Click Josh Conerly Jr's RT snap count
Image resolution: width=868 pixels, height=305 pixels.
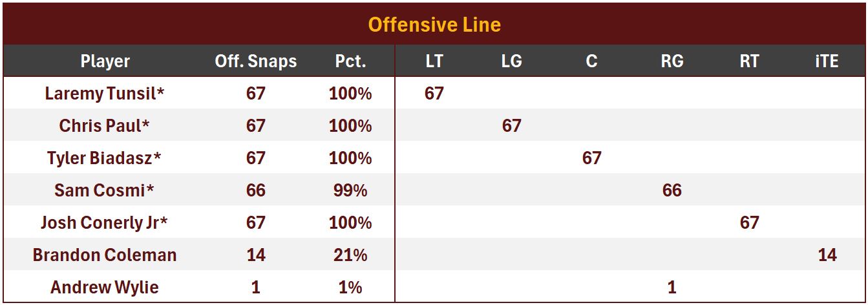pos(749,222)
